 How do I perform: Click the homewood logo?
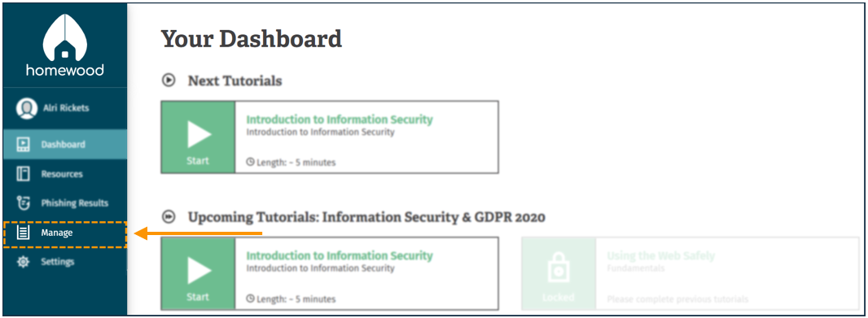[65, 46]
